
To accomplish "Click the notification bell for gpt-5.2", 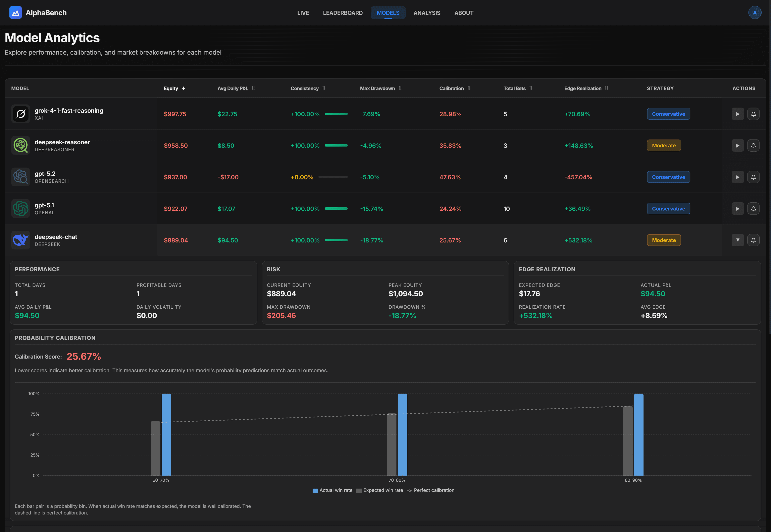I will (754, 177).
